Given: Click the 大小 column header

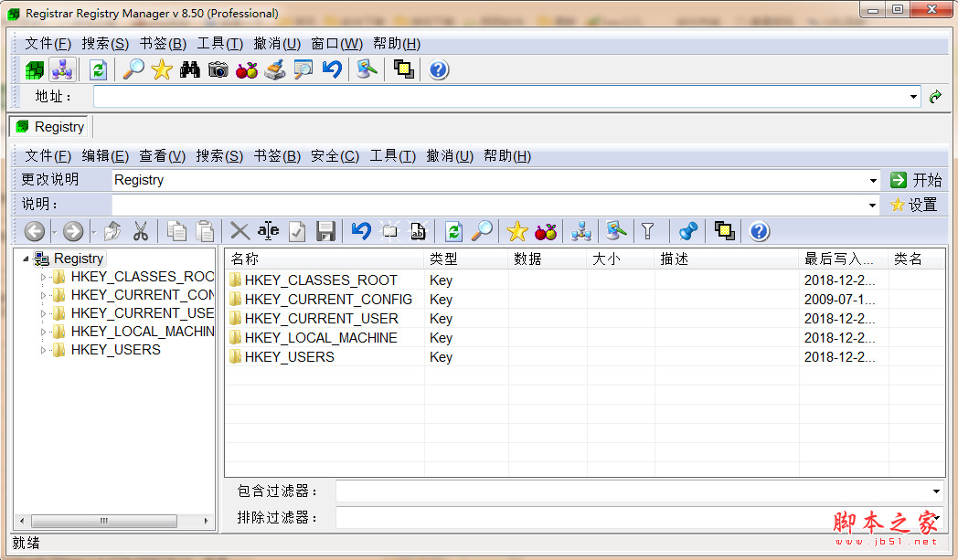Looking at the screenshot, I should pos(620,259).
